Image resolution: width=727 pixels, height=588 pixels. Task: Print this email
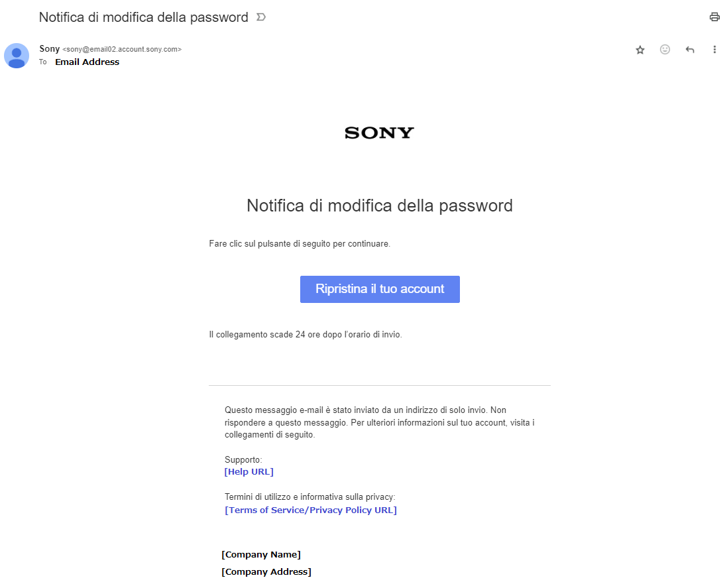(714, 17)
